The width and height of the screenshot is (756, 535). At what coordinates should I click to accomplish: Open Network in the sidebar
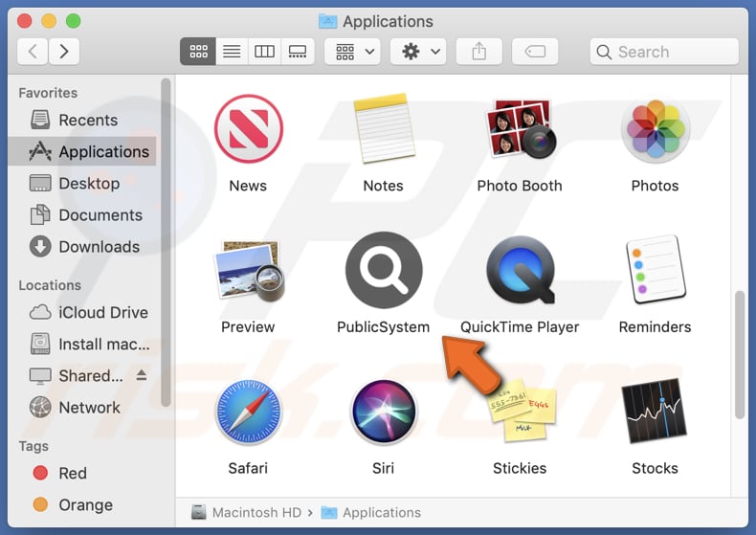click(82, 408)
